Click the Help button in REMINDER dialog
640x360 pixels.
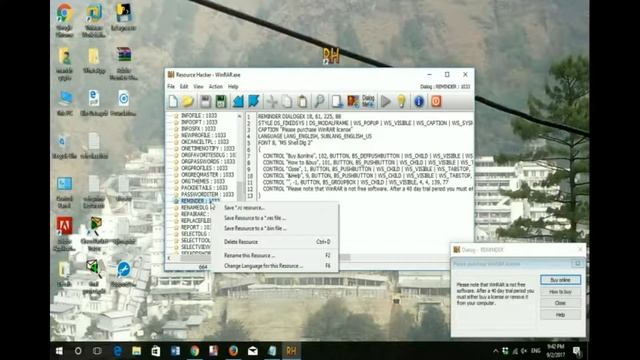[x=560, y=315]
